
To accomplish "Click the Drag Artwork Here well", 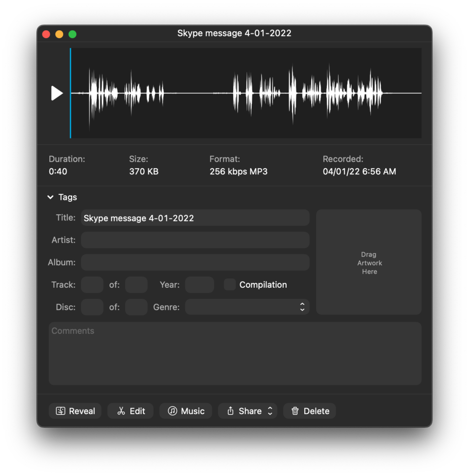I will click(369, 262).
